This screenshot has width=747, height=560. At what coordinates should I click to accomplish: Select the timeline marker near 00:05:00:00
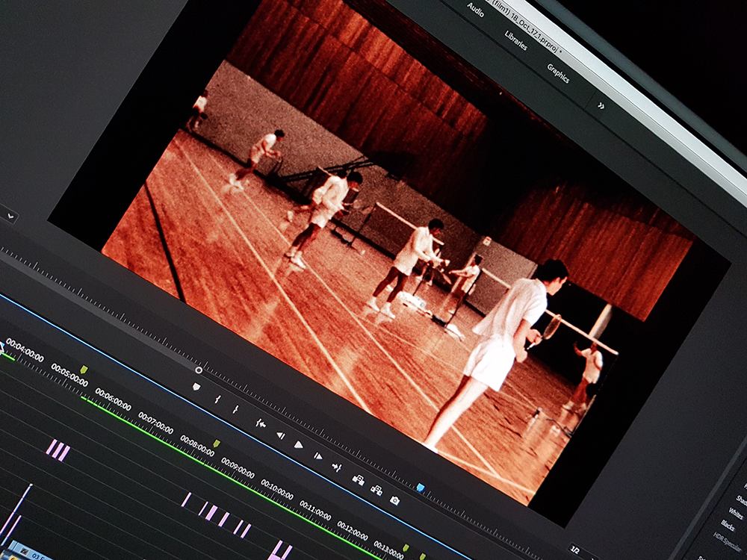tap(84, 370)
